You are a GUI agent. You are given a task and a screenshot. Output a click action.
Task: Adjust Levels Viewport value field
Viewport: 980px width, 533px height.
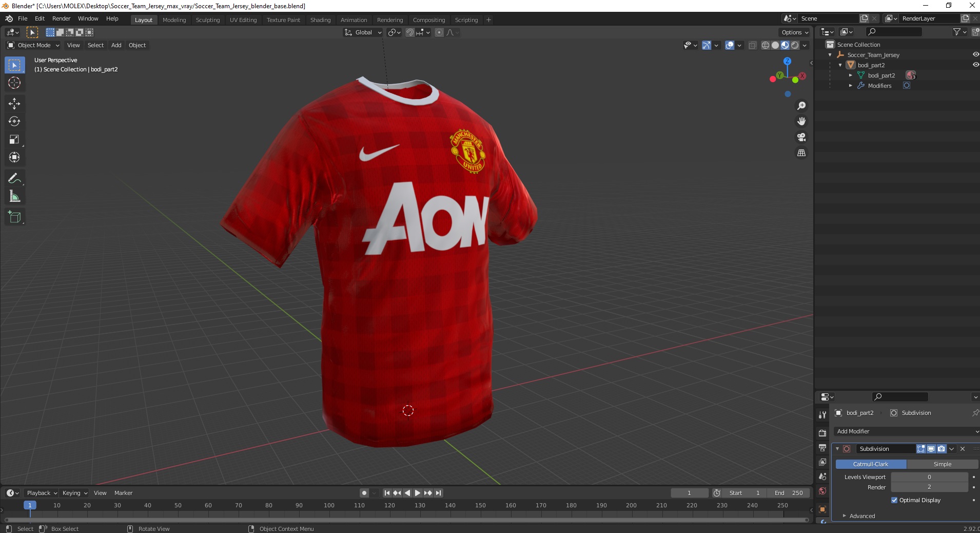pos(929,477)
